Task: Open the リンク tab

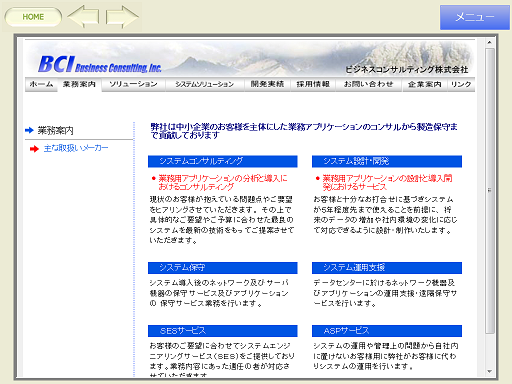Action: (x=461, y=84)
